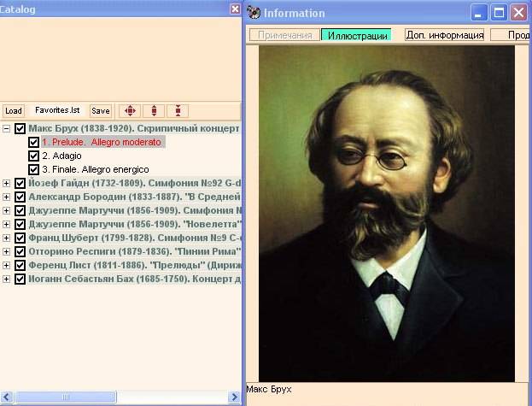Maximize the Information window
The width and height of the screenshot is (532, 406).
pyautogui.click(x=499, y=13)
